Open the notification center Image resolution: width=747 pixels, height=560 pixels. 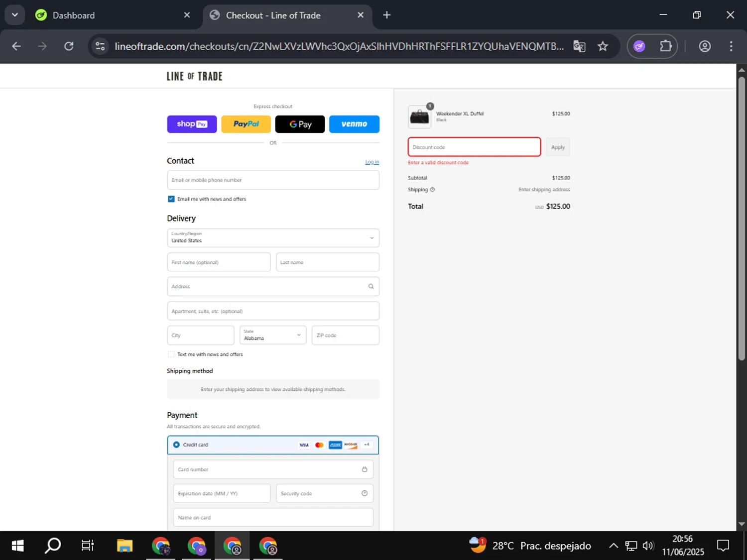tap(723, 546)
